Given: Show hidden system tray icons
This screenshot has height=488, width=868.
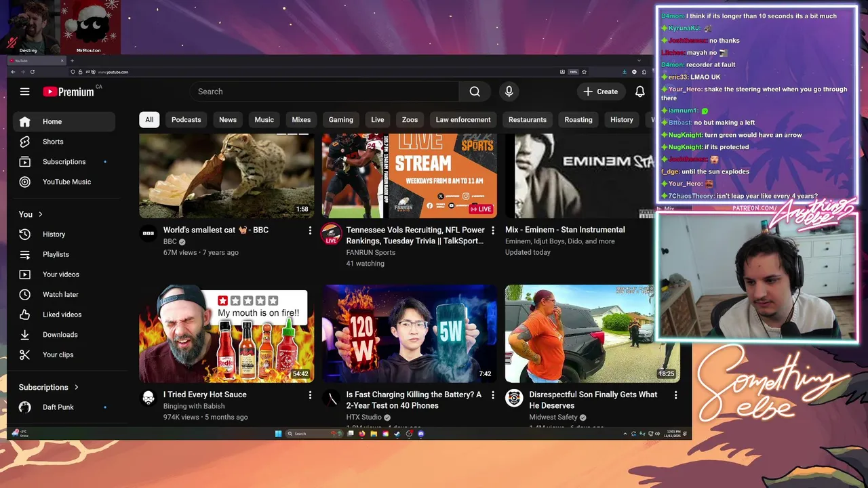Looking at the screenshot, I should point(625,434).
